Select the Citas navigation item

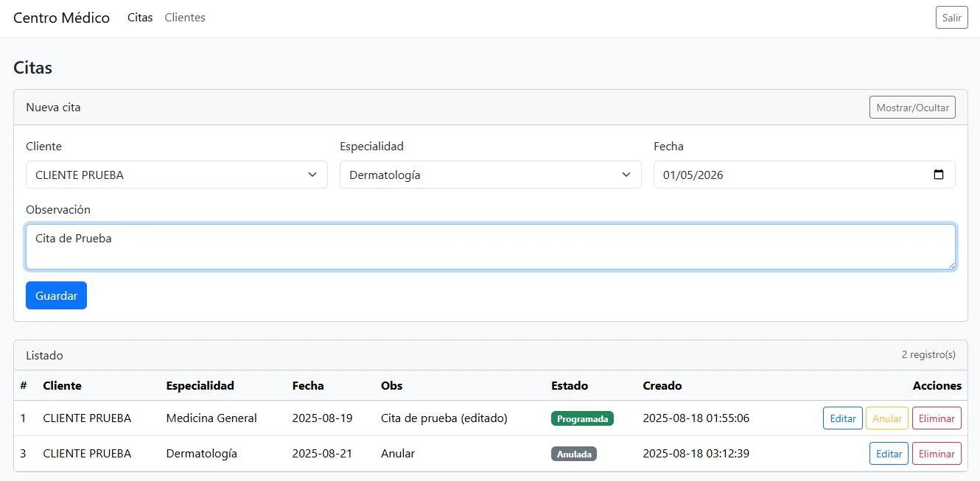[140, 17]
